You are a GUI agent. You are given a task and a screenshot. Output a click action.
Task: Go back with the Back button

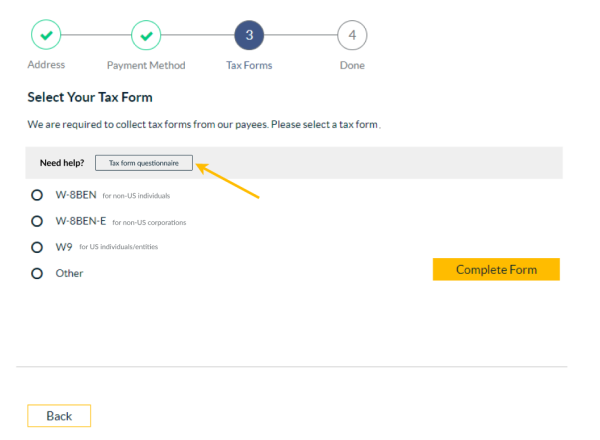(x=59, y=416)
